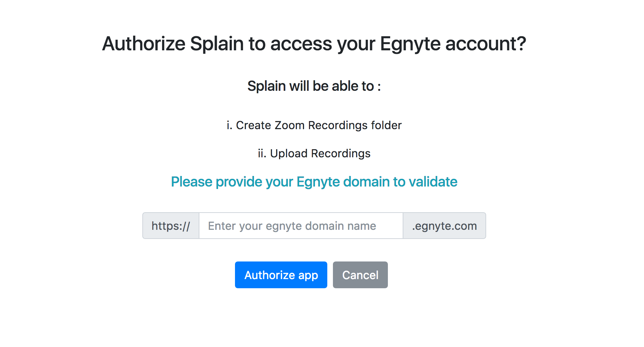
Task: Click the word 'account?' in the heading
Action: point(485,44)
